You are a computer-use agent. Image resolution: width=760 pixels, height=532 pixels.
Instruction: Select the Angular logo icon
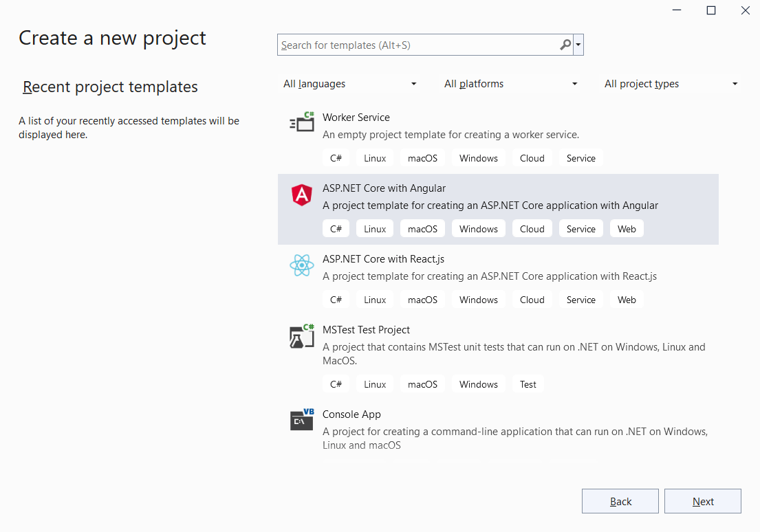pos(302,195)
